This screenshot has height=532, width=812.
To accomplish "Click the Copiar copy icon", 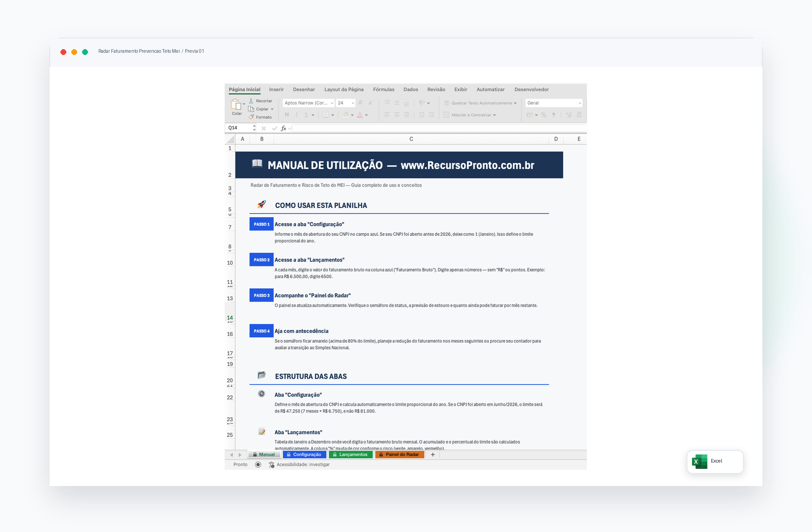I will [x=251, y=109].
